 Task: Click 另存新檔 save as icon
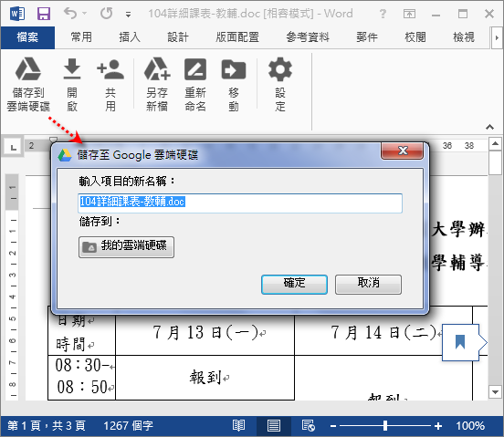157,69
